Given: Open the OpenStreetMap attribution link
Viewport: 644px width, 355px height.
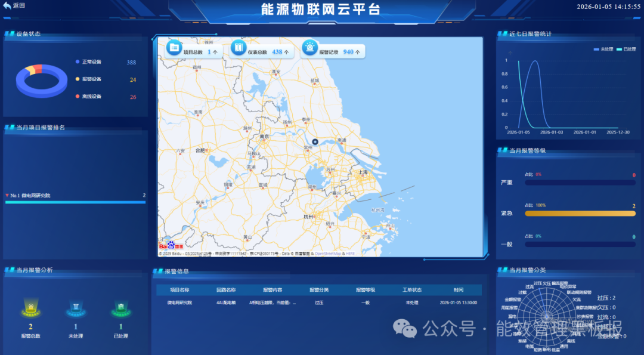Looking at the screenshot, I should coord(329,253).
